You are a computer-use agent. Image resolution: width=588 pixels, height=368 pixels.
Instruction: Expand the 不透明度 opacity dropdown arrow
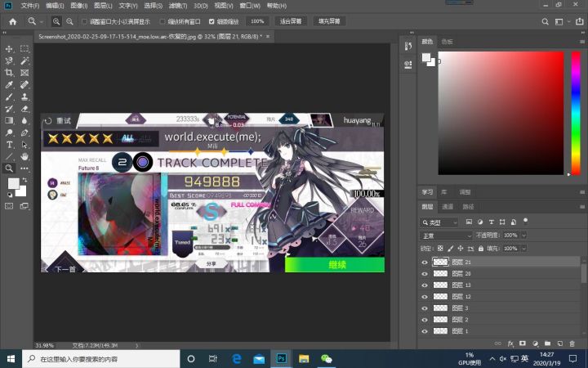pyautogui.click(x=523, y=236)
